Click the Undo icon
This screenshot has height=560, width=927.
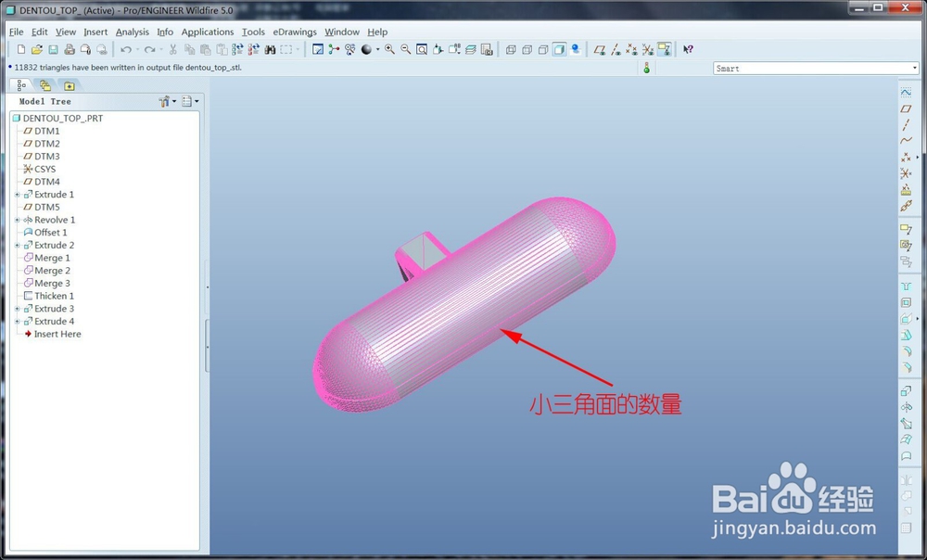point(126,49)
